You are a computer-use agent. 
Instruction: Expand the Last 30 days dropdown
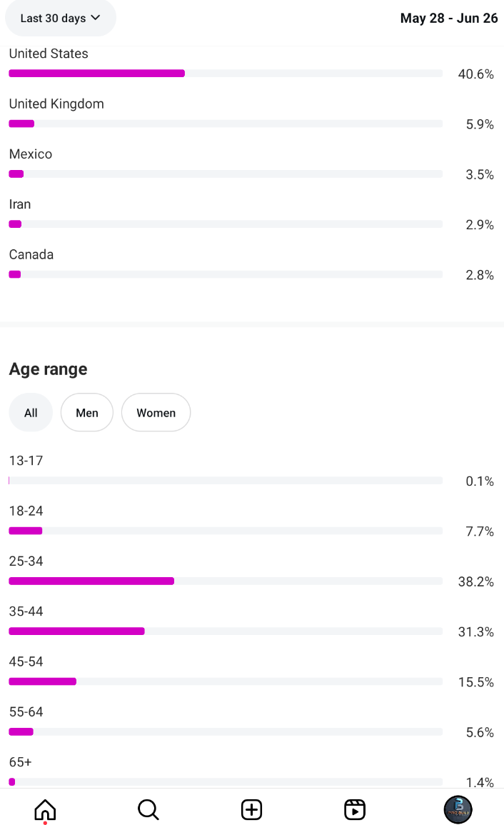(61, 18)
